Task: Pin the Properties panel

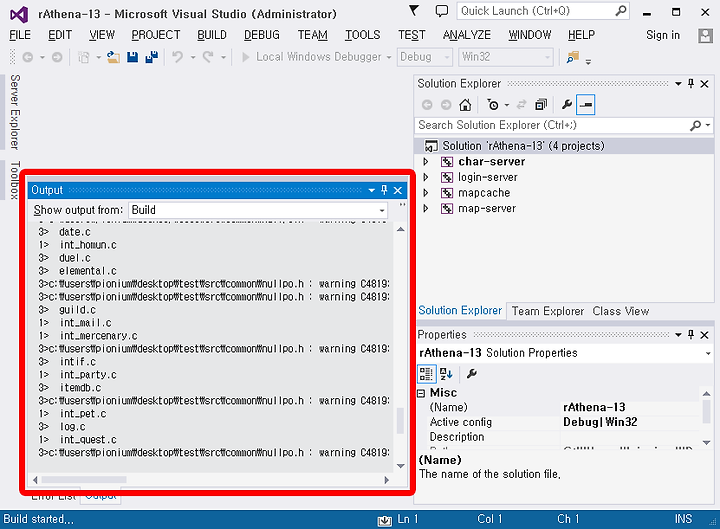Action: coord(691,335)
